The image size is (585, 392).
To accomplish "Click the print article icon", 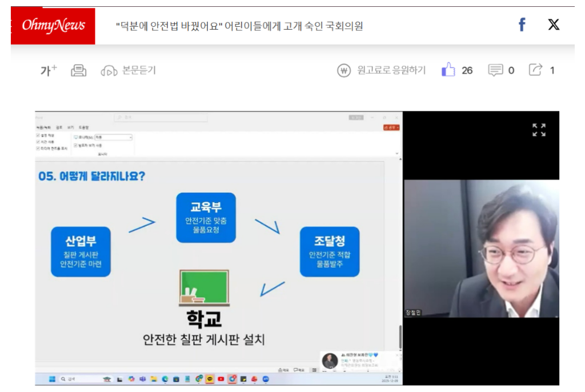I will 78,70.
